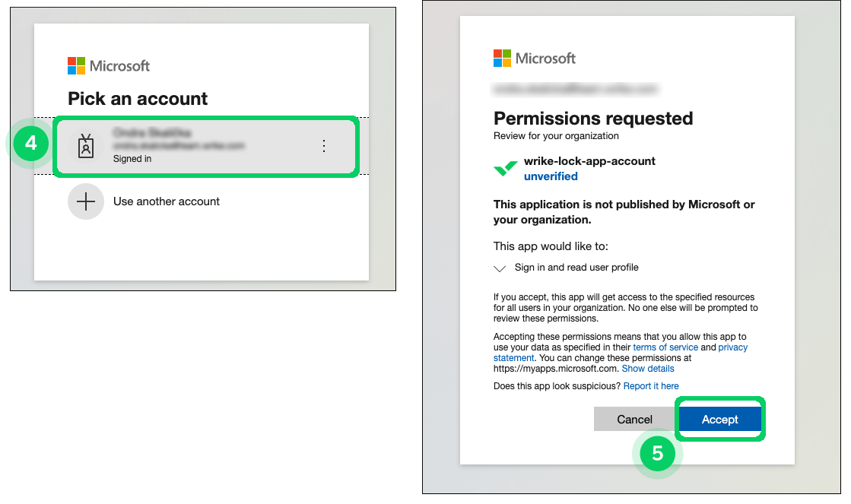Click Report it here for suspicious apps
The image size is (851, 504).
[x=651, y=385]
